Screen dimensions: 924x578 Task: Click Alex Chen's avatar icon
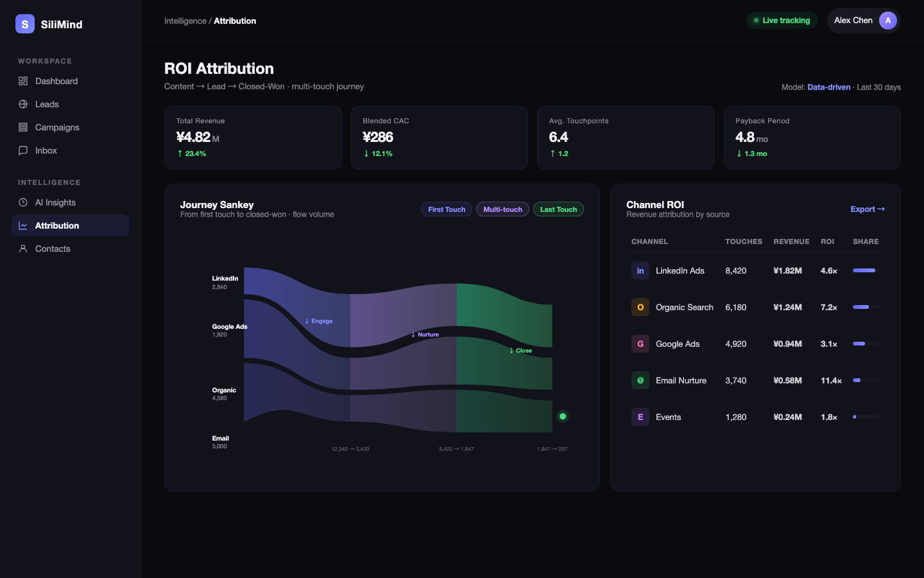[x=888, y=21]
